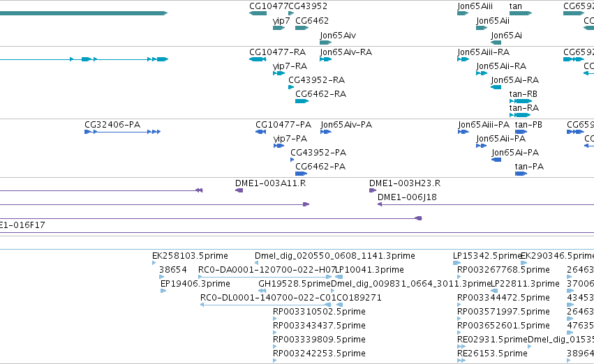Click the Jon65Aiv-PA protein label
The width and height of the screenshot is (594, 364).
coord(346,125)
